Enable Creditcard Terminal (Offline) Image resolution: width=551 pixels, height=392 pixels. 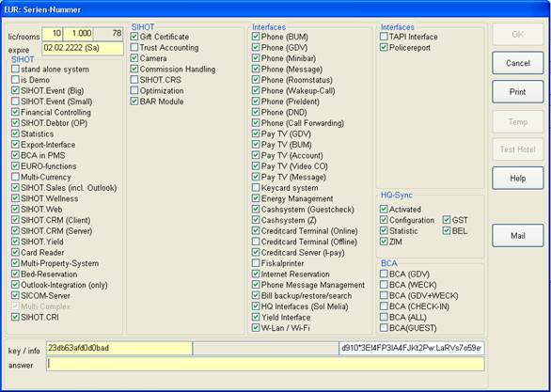pos(256,242)
